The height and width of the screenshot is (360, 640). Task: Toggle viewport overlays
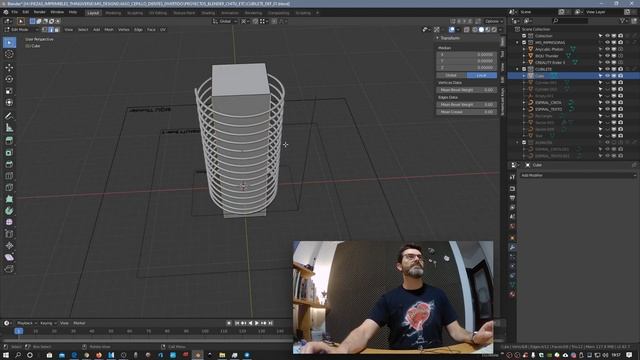click(x=451, y=29)
